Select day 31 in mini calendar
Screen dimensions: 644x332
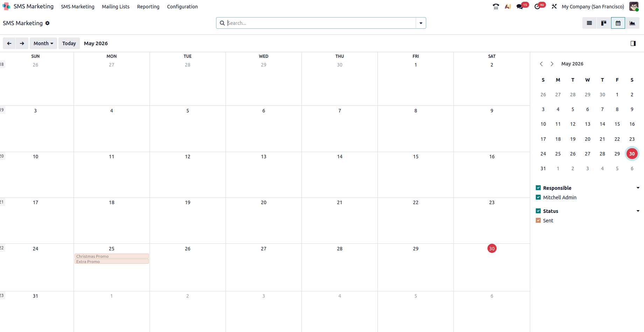(543, 168)
